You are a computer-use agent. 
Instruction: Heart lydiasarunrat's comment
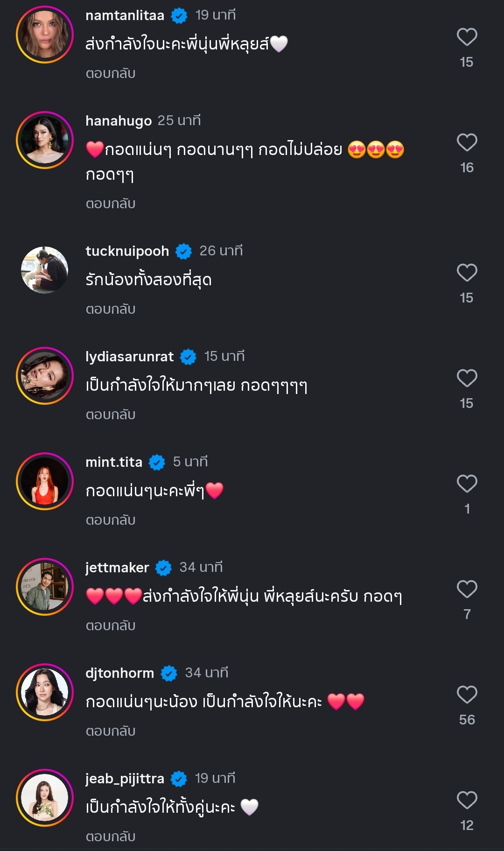467,379
